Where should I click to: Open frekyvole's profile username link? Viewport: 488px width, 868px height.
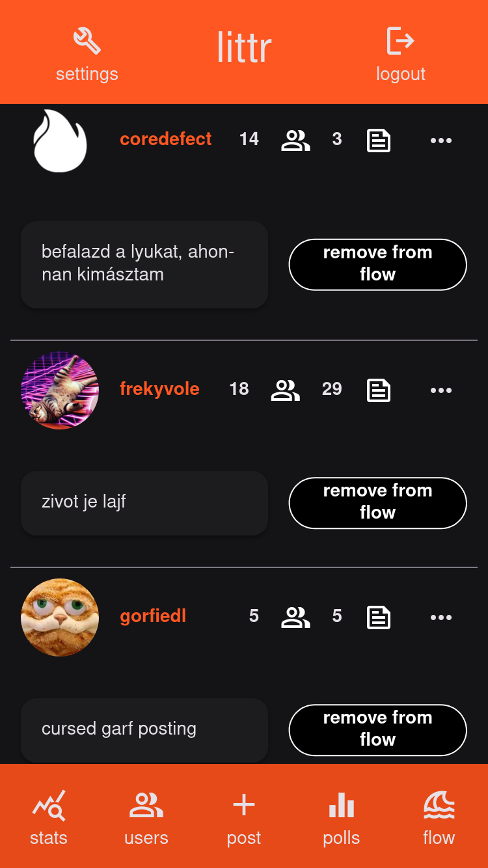pos(159,389)
